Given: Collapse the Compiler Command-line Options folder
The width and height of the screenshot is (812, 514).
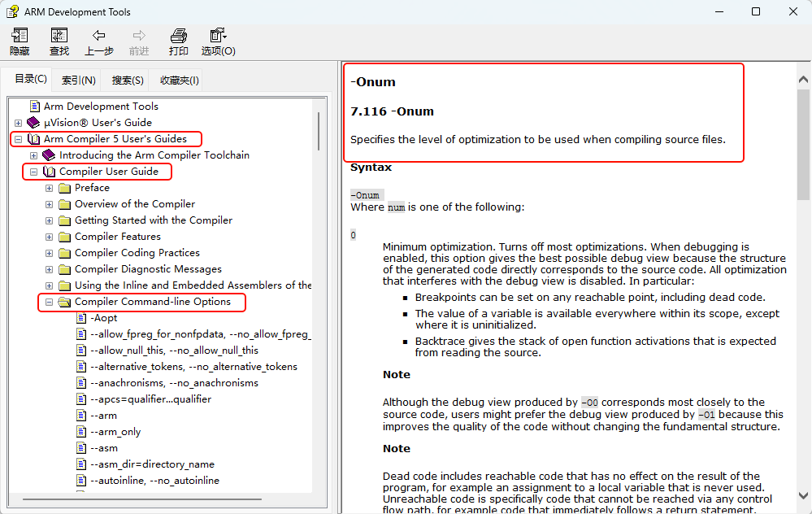Looking at the screenshot, I should coord(49,302).
